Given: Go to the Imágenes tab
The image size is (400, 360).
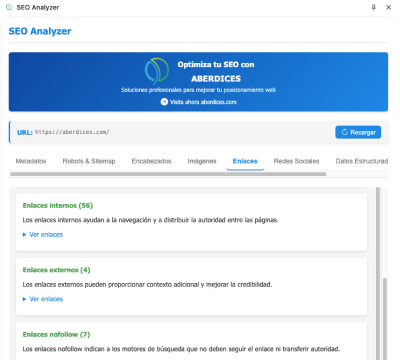Looking at the screenshot, I should pos(202,161).
